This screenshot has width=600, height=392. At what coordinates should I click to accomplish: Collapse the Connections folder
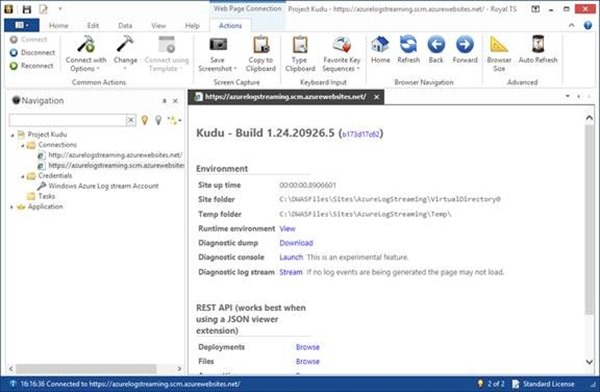point(23,145)
